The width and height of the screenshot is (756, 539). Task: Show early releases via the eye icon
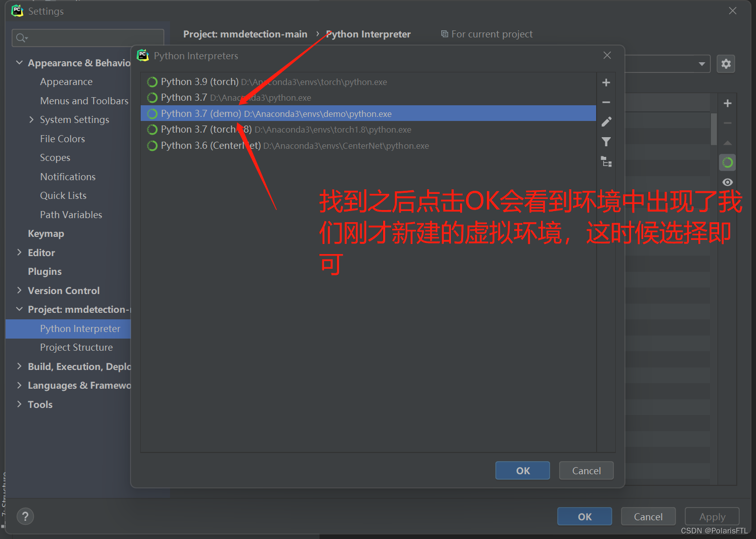pyautogui.click(x=727, y=182)
